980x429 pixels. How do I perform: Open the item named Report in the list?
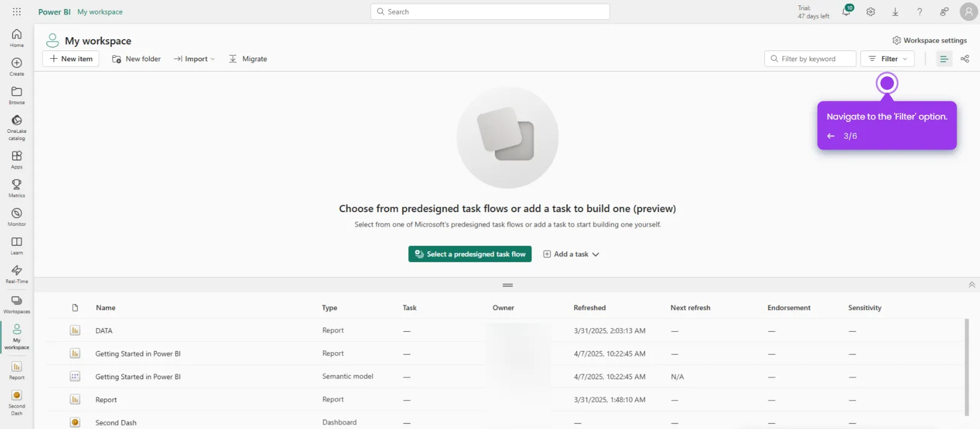pos(106,400)
